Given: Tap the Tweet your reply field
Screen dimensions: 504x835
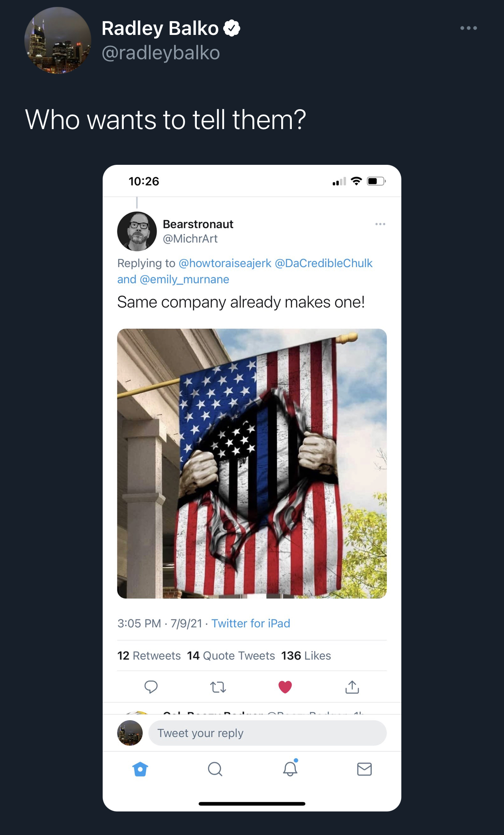Looking at the screenshot, I should pyautogui.click(x=267, y=733).
